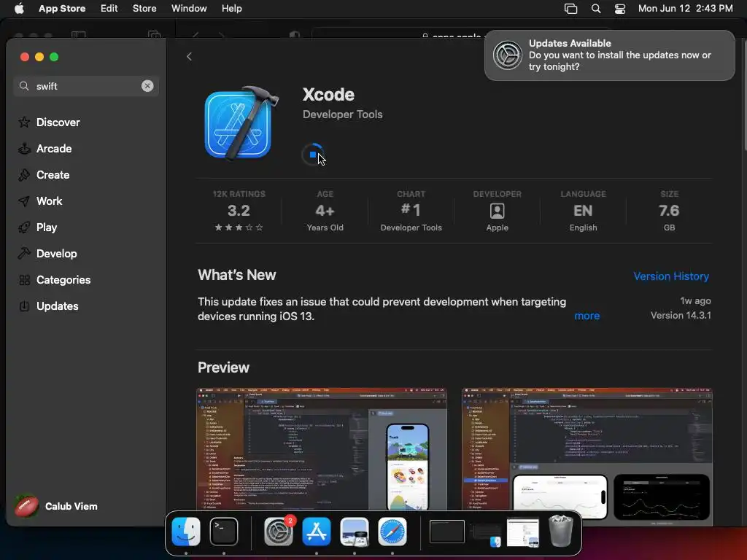This screenshot has height=560, width=747.
Task: Open the dark minimized window in Dock
Action: pos(447,532)
